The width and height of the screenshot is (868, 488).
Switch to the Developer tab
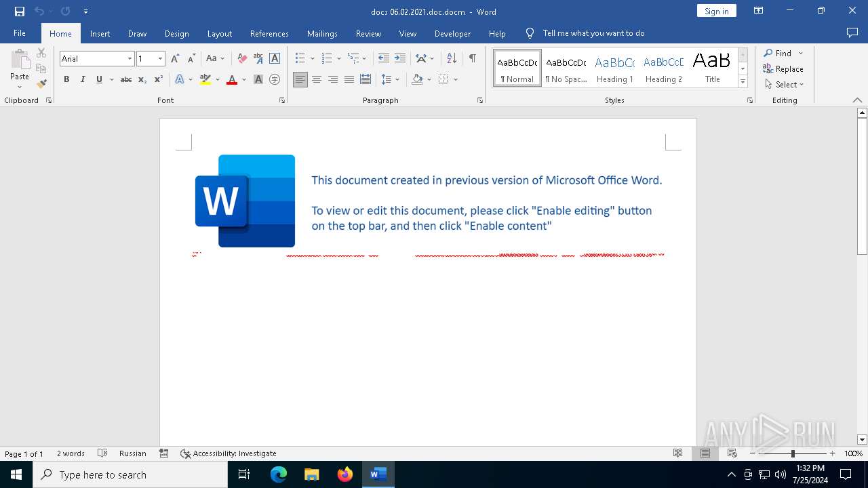point(452,33)
